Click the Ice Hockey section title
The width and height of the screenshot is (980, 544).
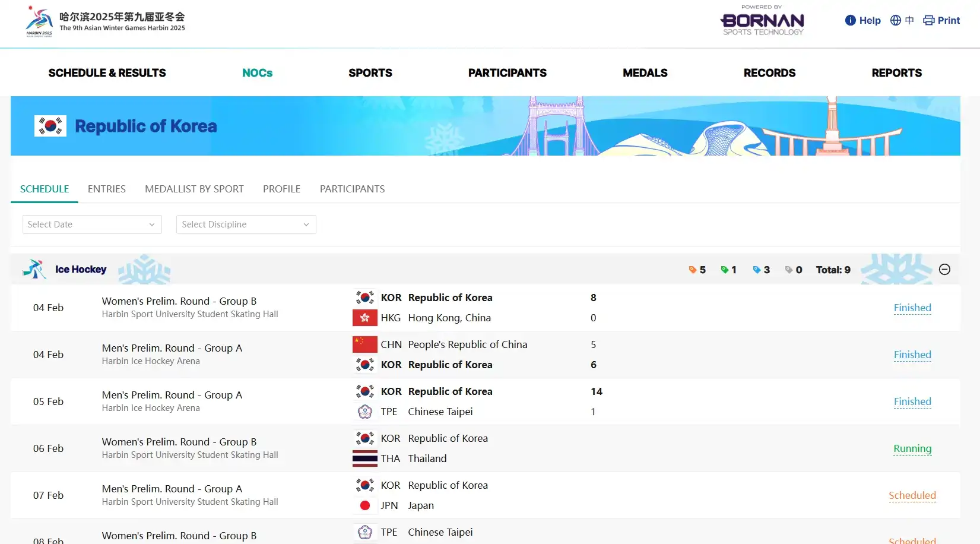click(81, 269)
